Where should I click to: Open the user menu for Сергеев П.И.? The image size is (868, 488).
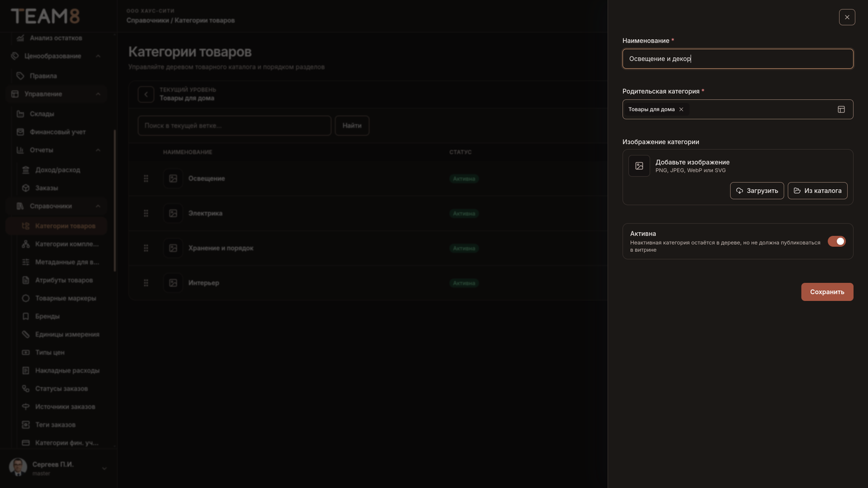57,468
